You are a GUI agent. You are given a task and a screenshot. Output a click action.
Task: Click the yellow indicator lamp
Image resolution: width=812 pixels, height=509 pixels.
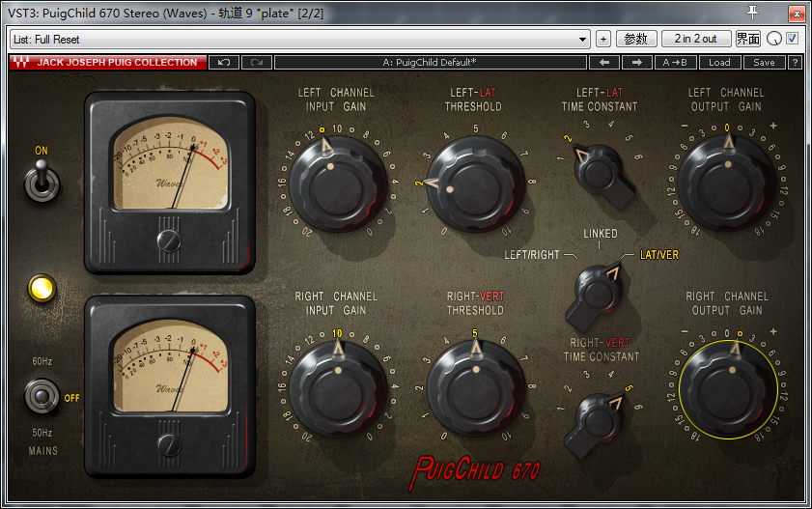point(42,289)
